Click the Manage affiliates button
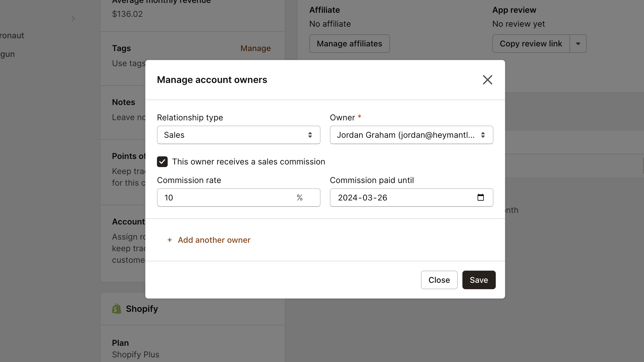Viewport: 644px width, 362px height. [349, 44]
